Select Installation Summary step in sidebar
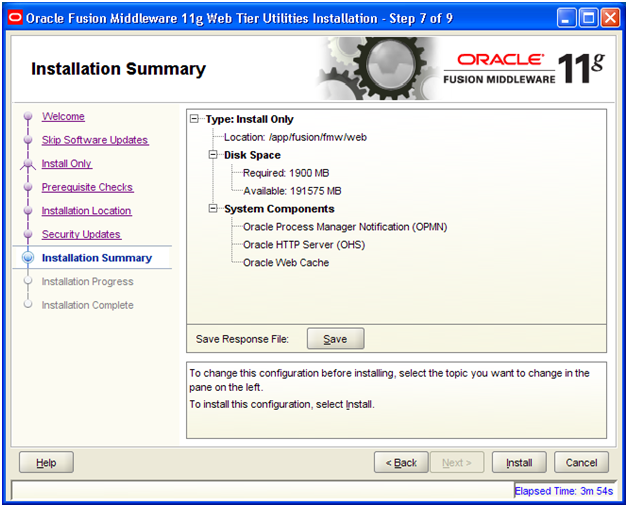The width and height of the screenshot is (628, 507). 97,258
